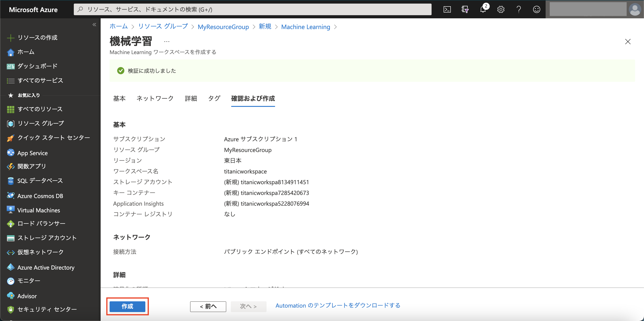Image resolution: width=644 pixels, height=321 pixels.
Task: Open Virtual Machines from the sidebar
Action: point(38,210)
